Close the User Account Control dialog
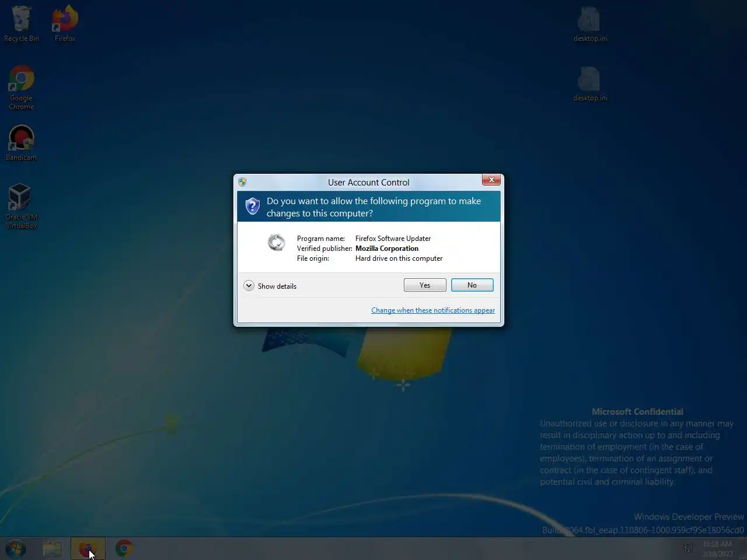 pyautogui.click(x=491, y=180)
